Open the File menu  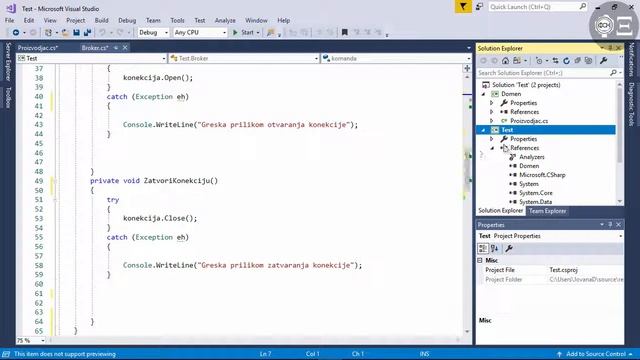pos(9,20)
